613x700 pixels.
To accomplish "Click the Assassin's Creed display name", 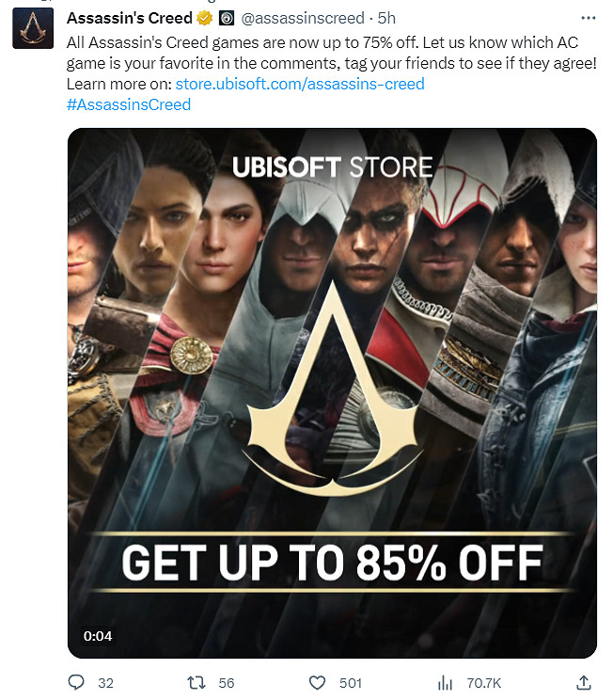I will click(x=130, y=18).
